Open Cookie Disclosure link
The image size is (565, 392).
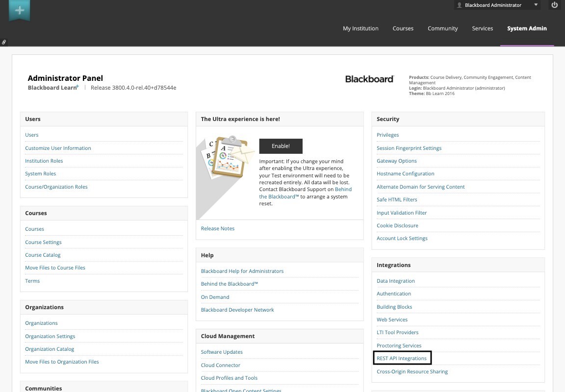pos(397,226)
